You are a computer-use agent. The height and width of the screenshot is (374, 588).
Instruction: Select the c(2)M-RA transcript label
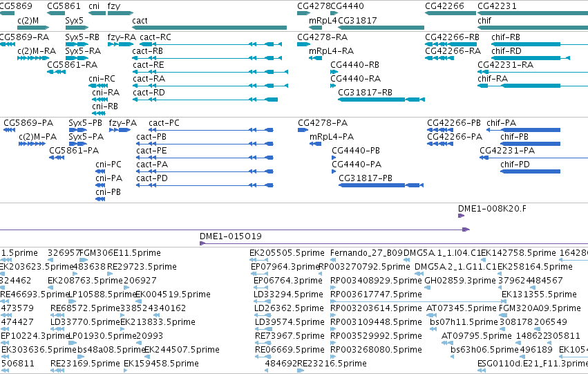[x=37, y=51]
